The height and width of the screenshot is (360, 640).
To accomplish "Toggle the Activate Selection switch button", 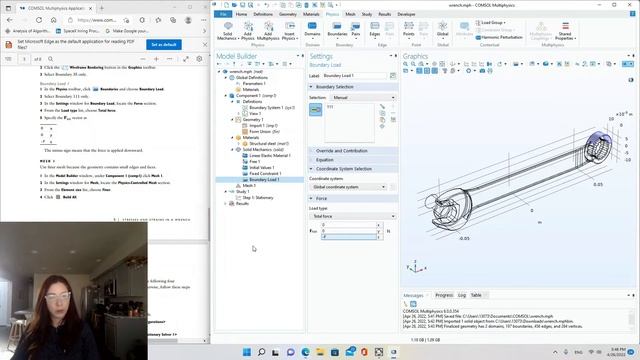I will click(x=316, y=110).
